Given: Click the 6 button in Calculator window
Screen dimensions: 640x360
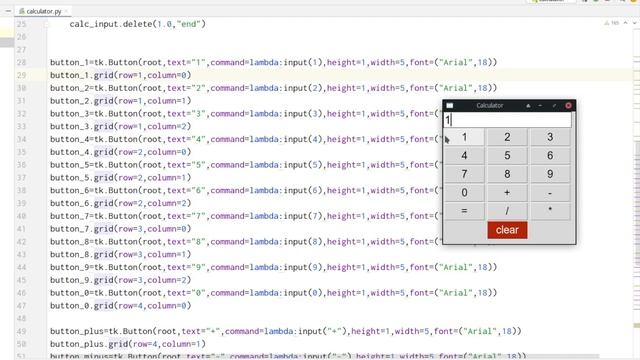Looking at the screenshot, I should (550, 156).
